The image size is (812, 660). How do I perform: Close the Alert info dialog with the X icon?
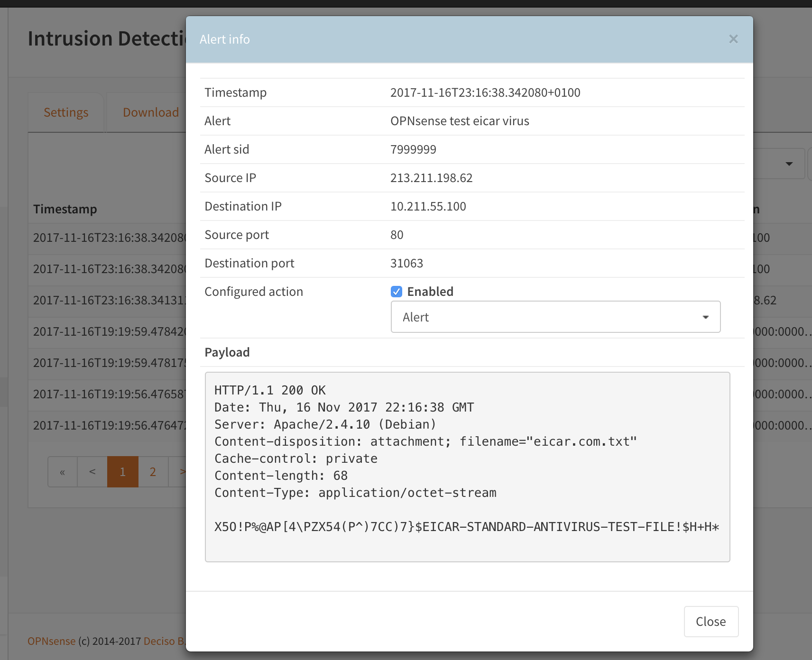pos(734,39)
